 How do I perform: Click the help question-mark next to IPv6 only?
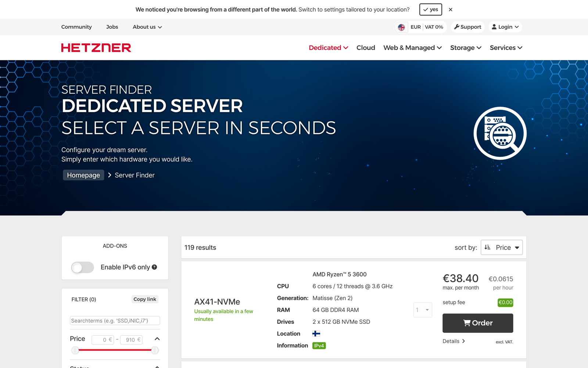pos(154,267)
